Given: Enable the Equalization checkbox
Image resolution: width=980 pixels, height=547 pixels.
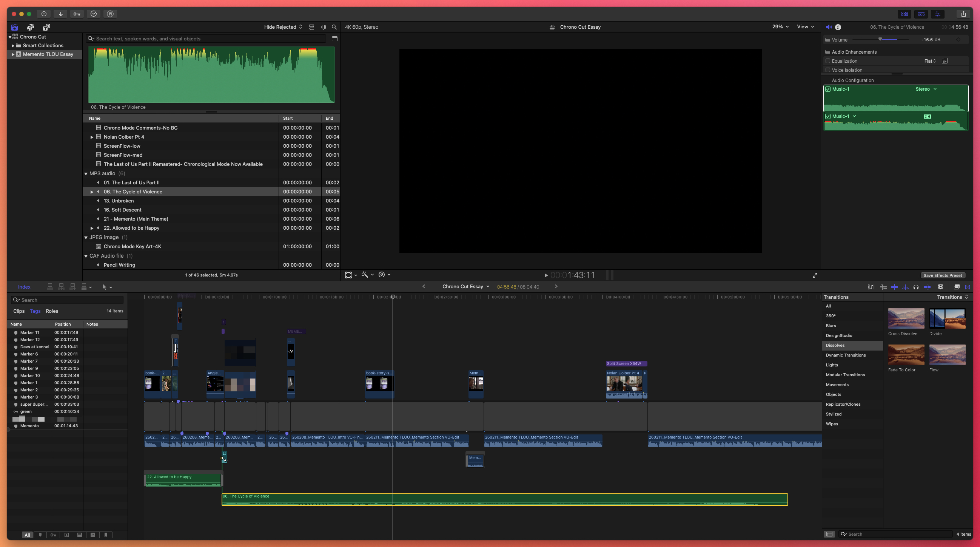Looking at the screenshot, I should (828, 61).
